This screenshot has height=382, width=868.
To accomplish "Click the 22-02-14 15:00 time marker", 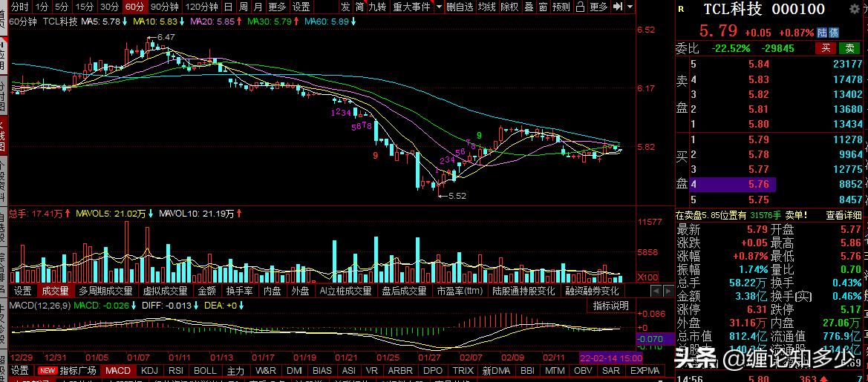I will (610, 358).
